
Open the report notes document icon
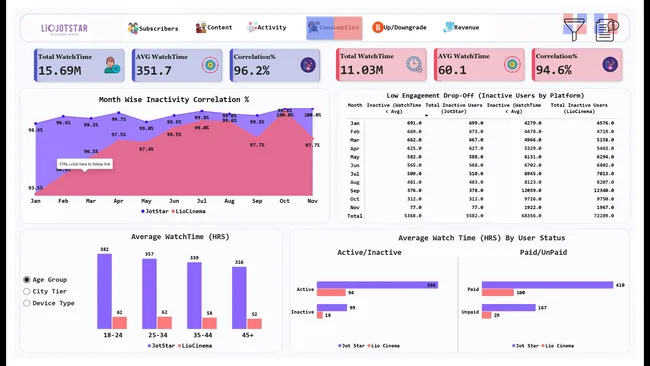606,30
